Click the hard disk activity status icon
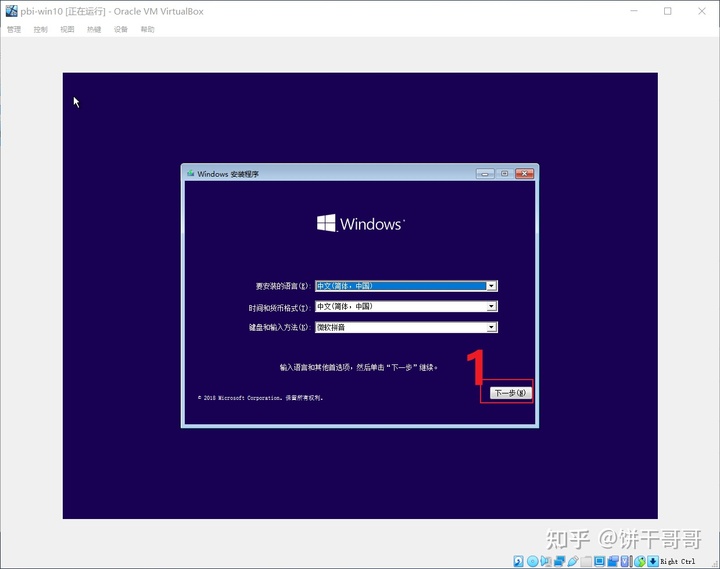The image size is (720, 569). (x=518, y=561)
